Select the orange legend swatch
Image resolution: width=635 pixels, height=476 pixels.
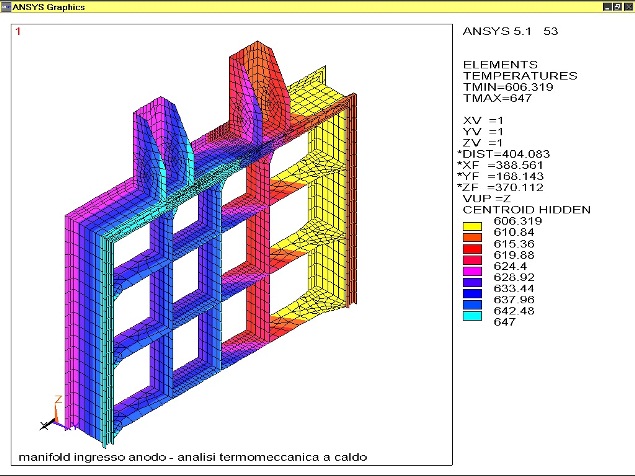472,237
